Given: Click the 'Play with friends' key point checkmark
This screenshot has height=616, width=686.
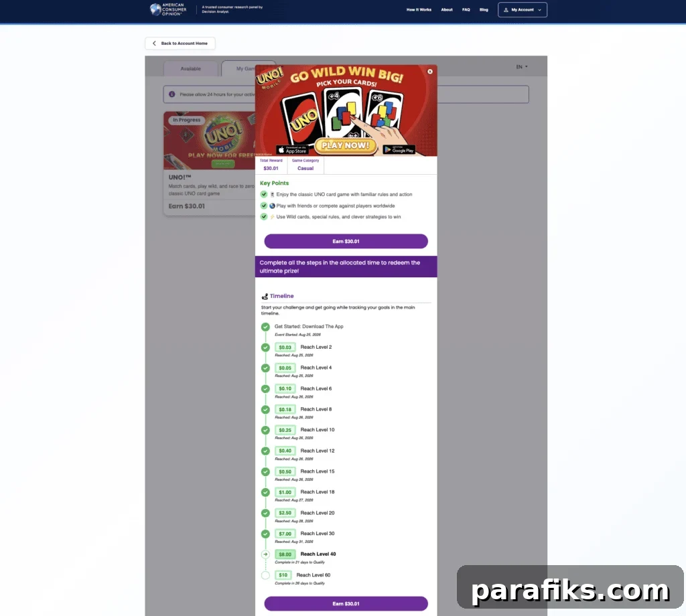Looking at the screenshot, I should (264, 206).
